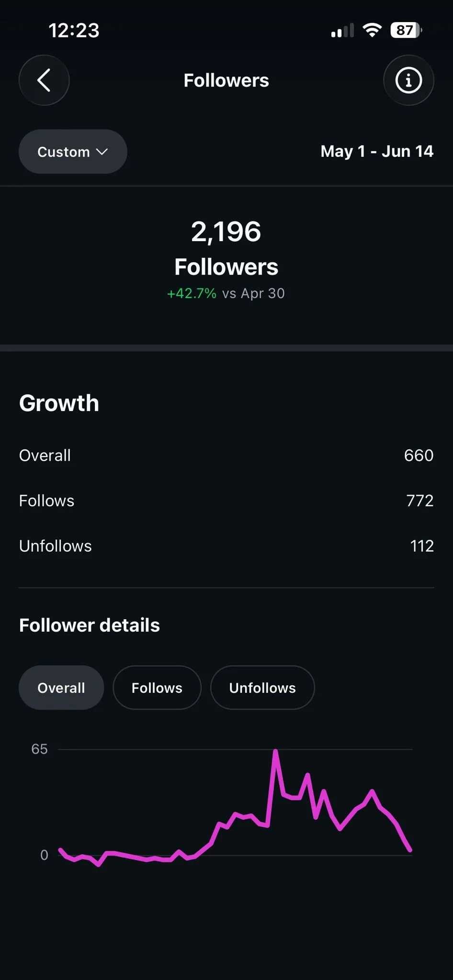Viewport: 453px width, 980px height.
Task: Tap the peak of the pink chart line
Action: 275,752
